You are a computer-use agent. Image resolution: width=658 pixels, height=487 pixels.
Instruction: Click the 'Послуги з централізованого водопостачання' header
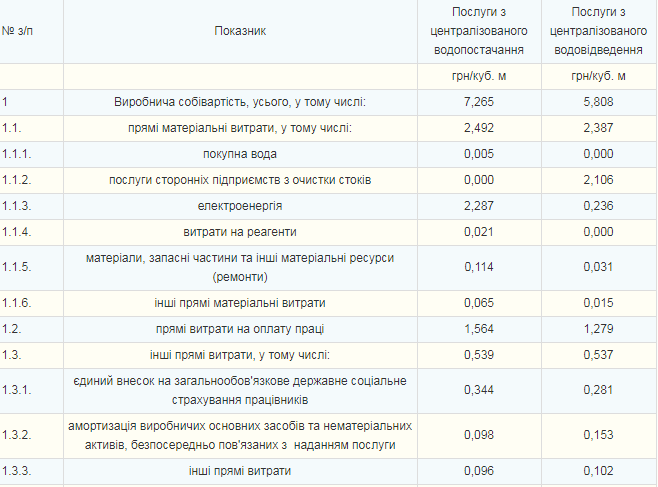click(x=479, y=30)
